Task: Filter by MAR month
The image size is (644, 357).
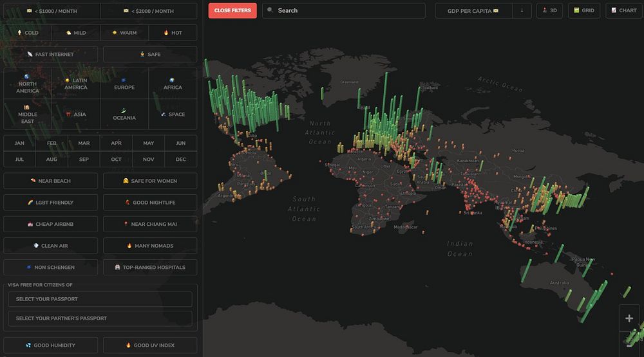Action: [x=84, y=143]
